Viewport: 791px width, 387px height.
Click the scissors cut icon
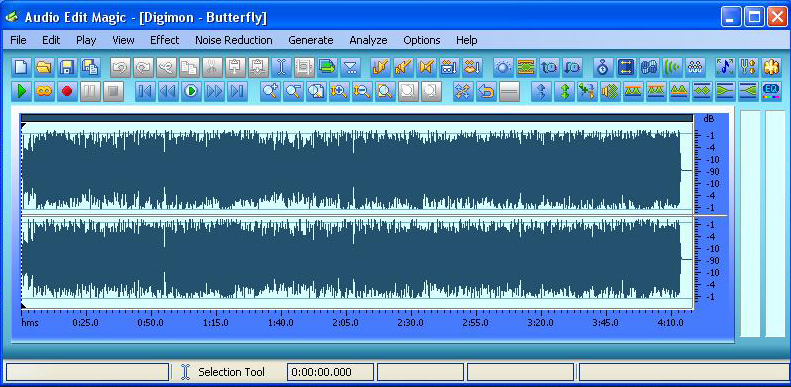click(212, 67)
